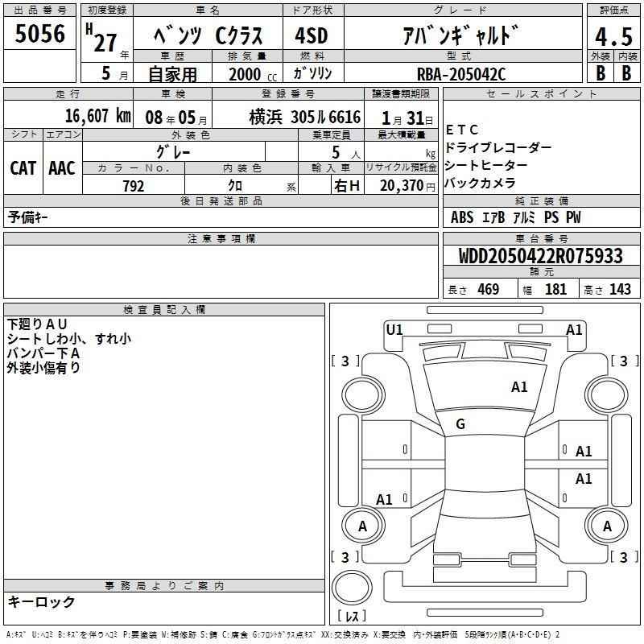Click the overall score 4.5
This screenshot has width=644, height=644.
pyautogui.click(x=613, y=36)
